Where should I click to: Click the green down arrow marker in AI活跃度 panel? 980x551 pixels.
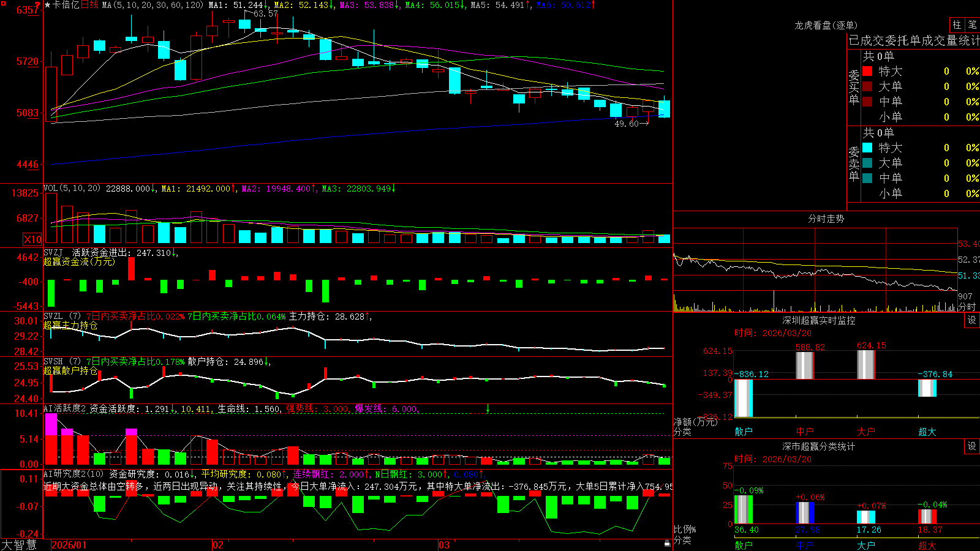(488, 408)
